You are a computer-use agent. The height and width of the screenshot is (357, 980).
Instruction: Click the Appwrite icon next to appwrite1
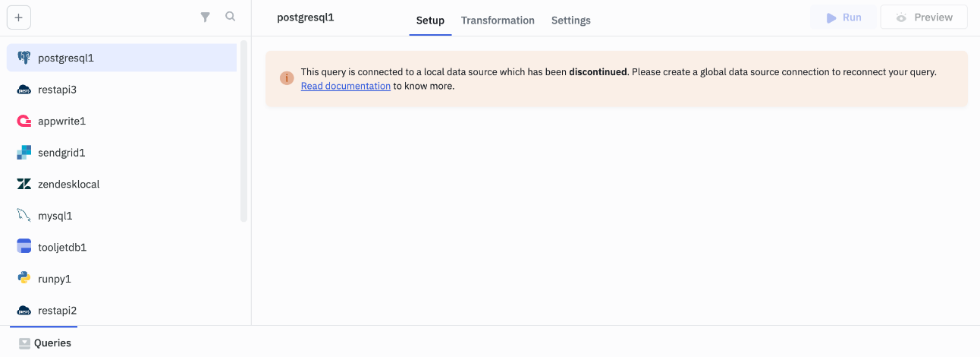pyautogui.click(x=24, y=121)
